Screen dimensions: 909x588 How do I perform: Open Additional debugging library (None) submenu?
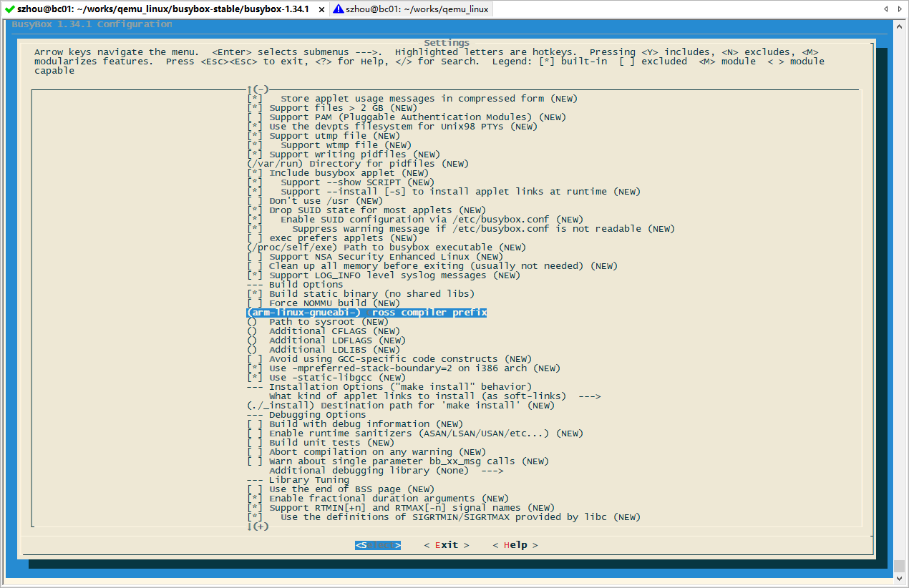(x=386, y=471)
